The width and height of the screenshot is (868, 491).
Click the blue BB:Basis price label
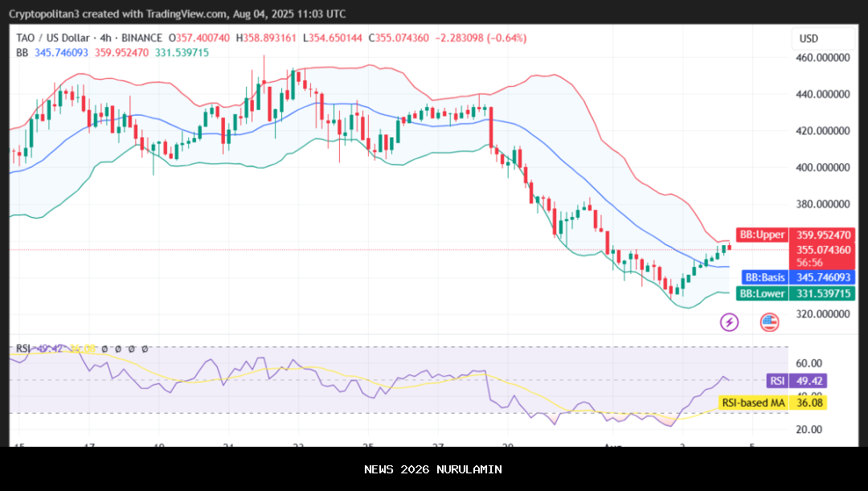(x=763, y=276)
